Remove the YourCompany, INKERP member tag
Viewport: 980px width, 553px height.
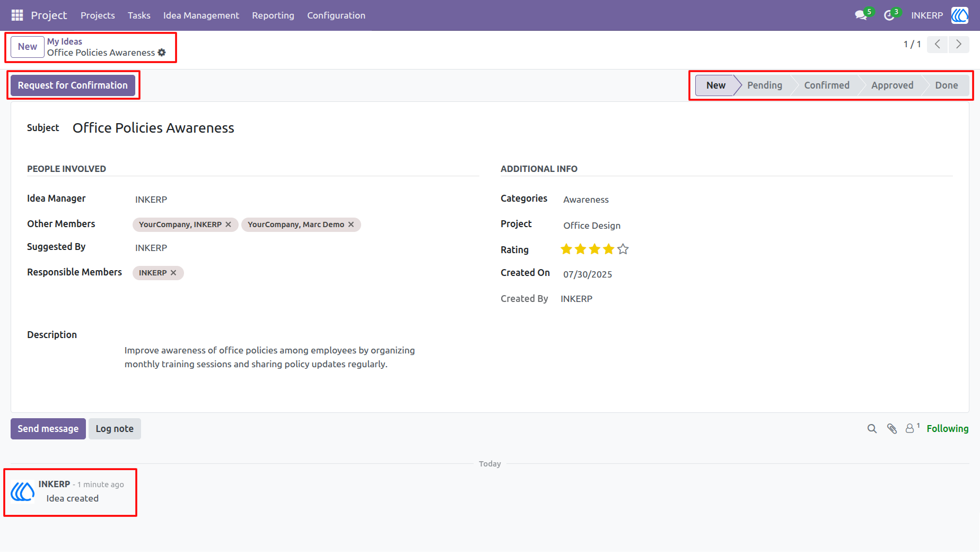tap(229, 224)
